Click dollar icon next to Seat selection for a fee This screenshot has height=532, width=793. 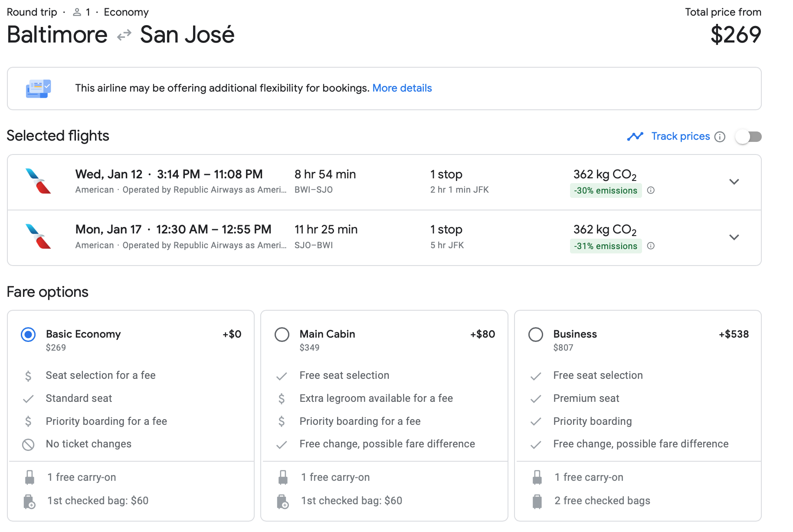click(x=28, y=376)
